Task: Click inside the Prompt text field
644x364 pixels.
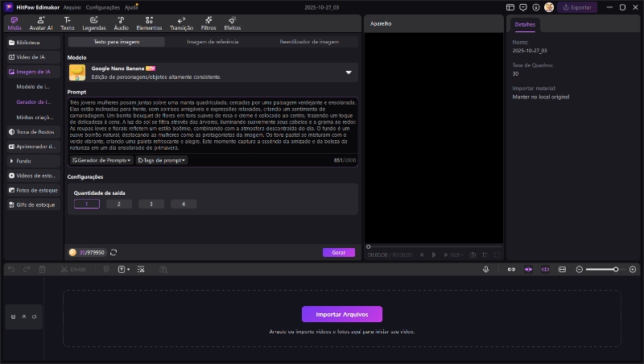Action: click(x=213, y=125)
